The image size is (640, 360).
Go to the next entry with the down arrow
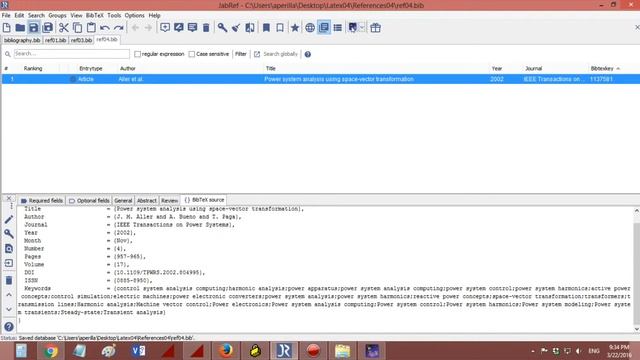[x=9, y=309]
